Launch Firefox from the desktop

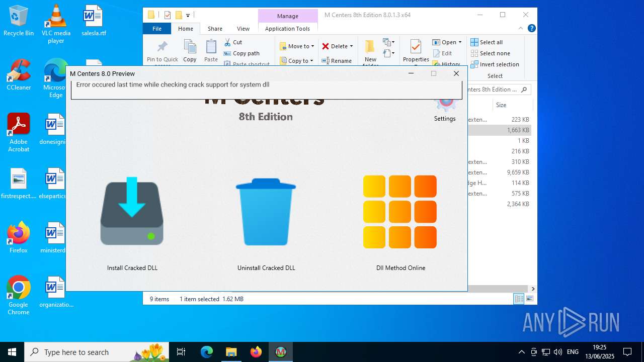[x=19, y=238]
